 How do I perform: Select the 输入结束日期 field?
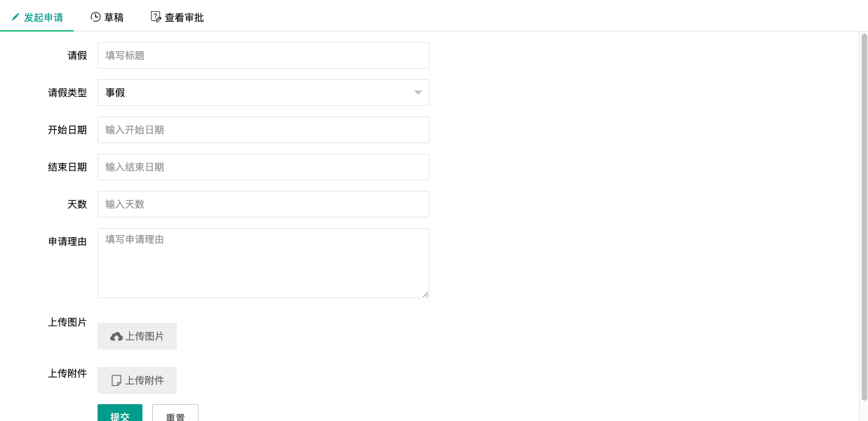pyautogui.click(x=263, y=167)
